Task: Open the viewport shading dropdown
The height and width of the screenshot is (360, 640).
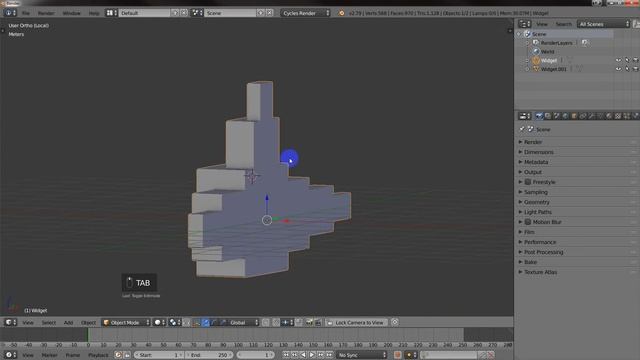Action: pyautogui.click(x=159, y=322)
